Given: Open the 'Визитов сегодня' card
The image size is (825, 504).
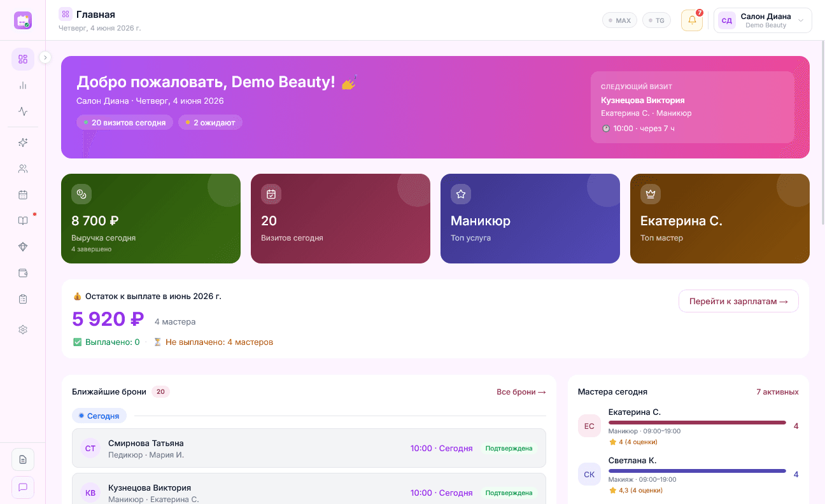Looking at the screenshot, I should [x=341, y=218].
